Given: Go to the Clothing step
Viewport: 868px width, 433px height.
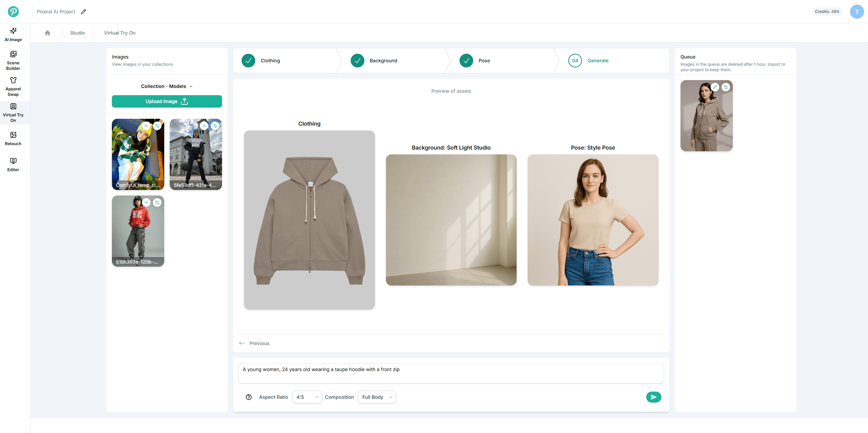Looking at the screenshot, I should (x=270, y=60).
